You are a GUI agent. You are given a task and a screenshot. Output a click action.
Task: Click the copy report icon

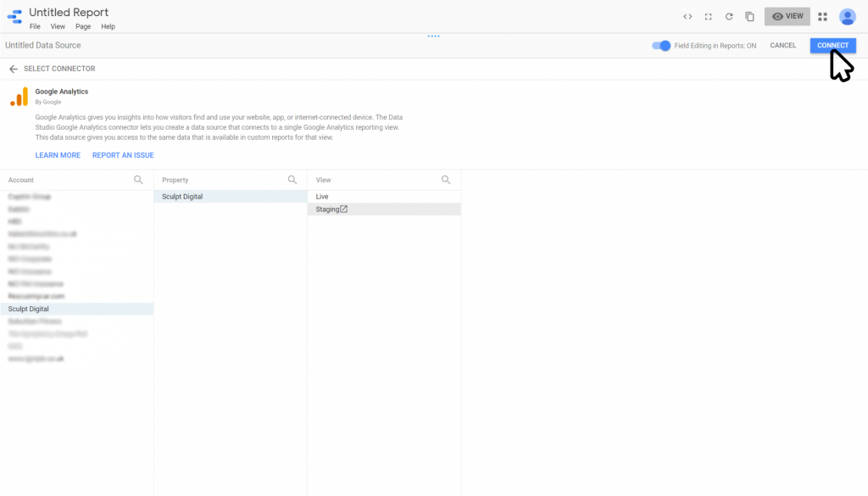(x=749, y=16)
